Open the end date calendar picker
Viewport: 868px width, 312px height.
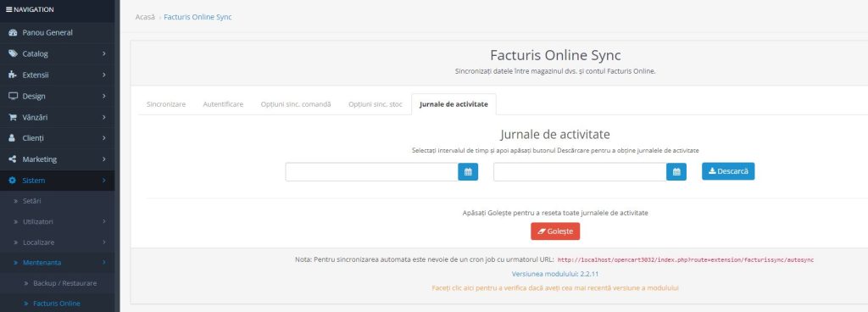(676, 172)
